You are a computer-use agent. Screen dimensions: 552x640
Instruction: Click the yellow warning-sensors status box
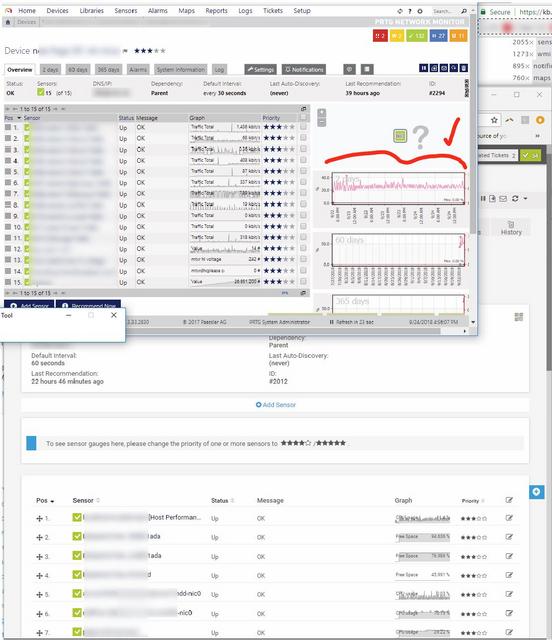point(396,36)
